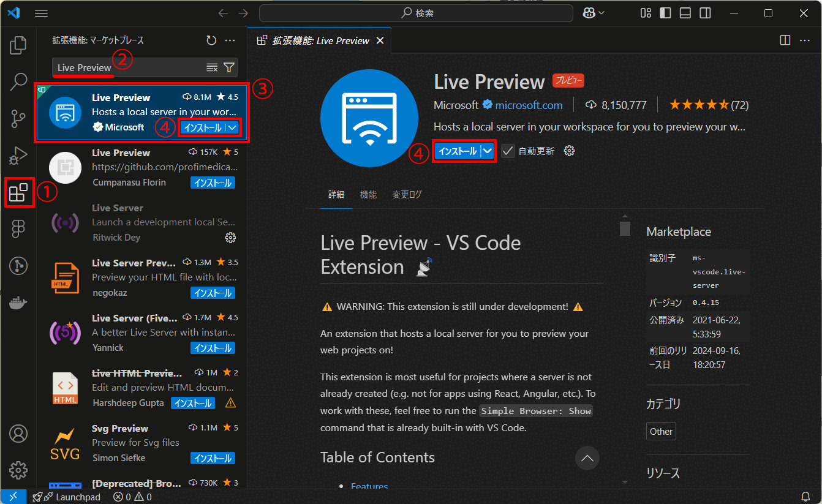Open the Source Control view

[x=18, y=119]
